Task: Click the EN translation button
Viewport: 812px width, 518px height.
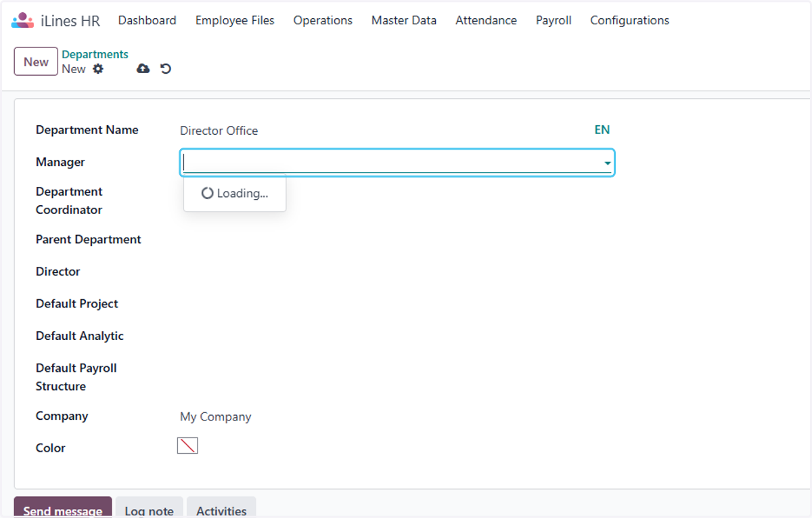Action: (x=602, y=130)
